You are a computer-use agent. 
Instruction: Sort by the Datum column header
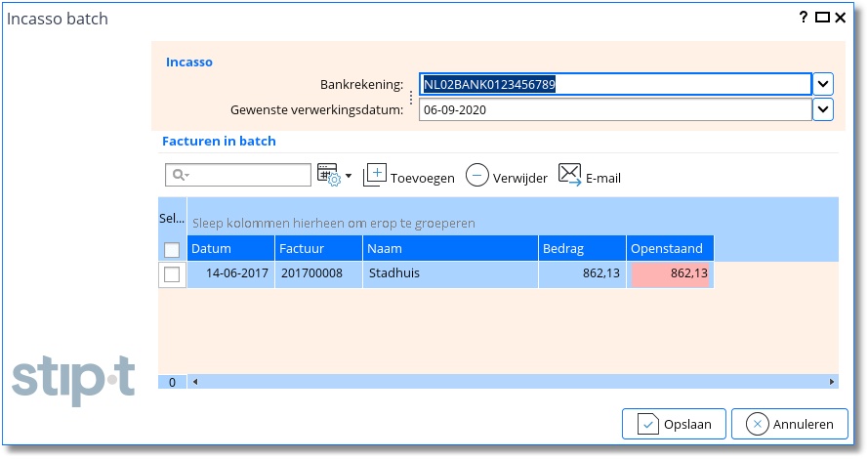pos(231,249)
